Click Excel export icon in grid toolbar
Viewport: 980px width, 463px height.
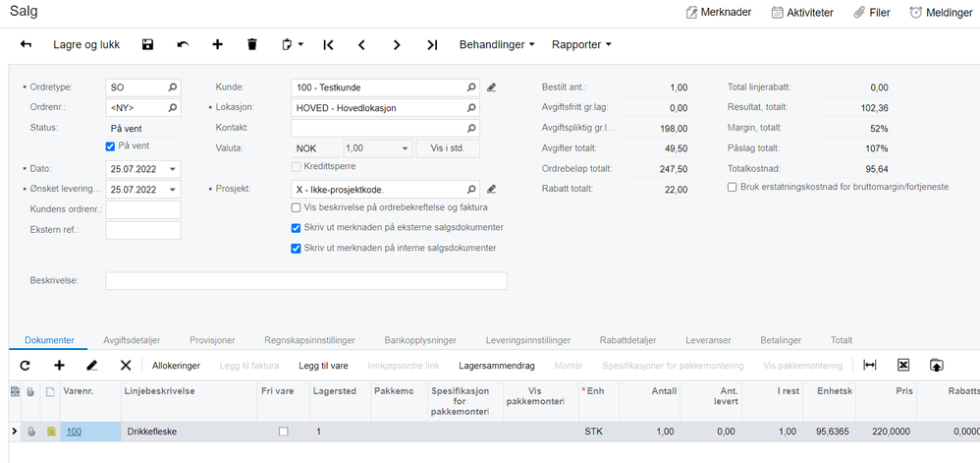(902, 366)
